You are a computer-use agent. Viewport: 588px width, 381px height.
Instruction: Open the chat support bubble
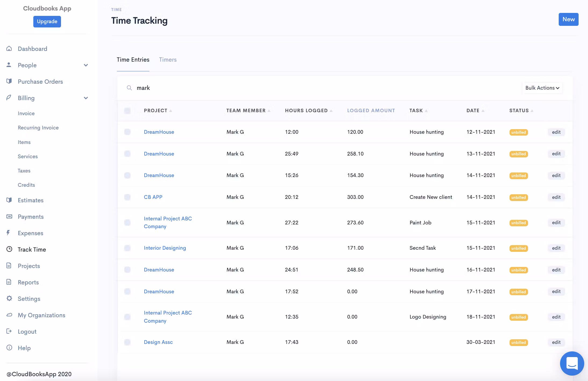click(x=572, y=363)
